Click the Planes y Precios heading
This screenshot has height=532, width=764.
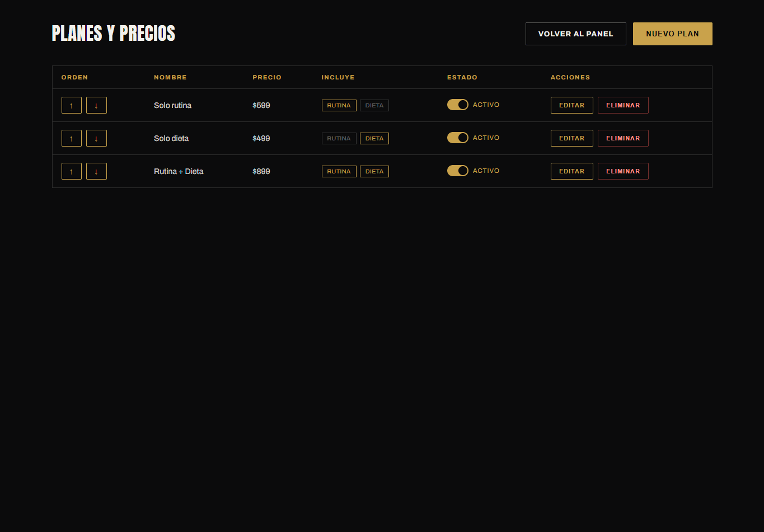click(114, 34)
